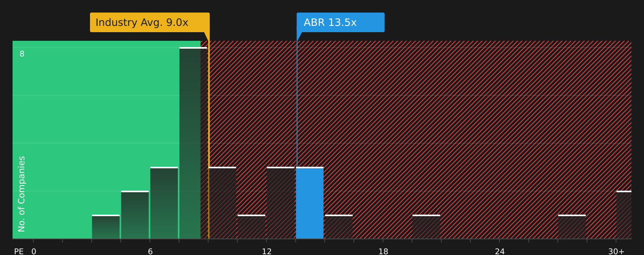The width and height of the screenshot is (644, 255).
Task: Select the blue ABR histogram bar
Action: coord(310,203)
